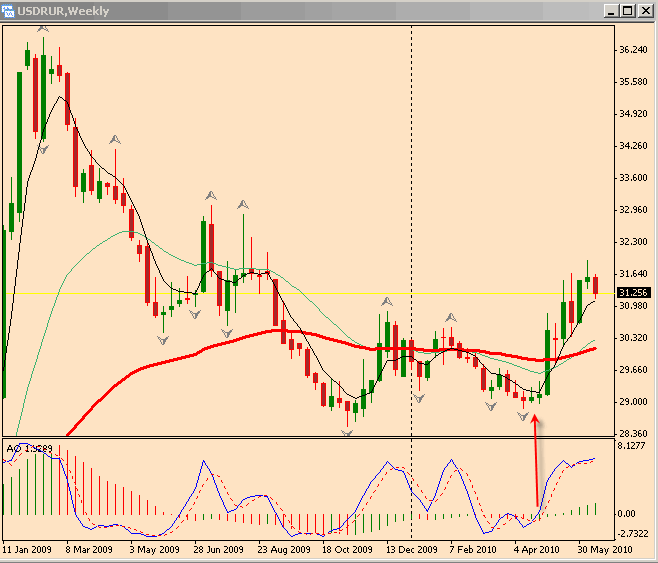Click the 7 Feb 2010 date label

coord(473,549)
